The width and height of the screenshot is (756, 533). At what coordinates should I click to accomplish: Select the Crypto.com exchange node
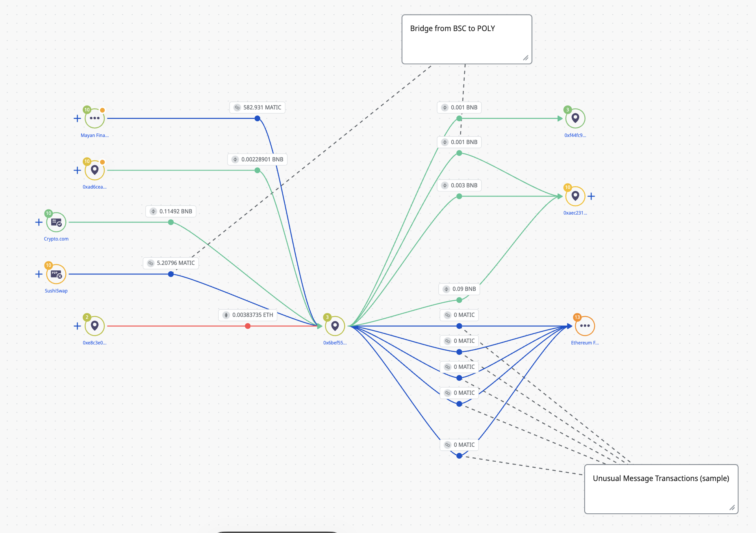point(56,222)
